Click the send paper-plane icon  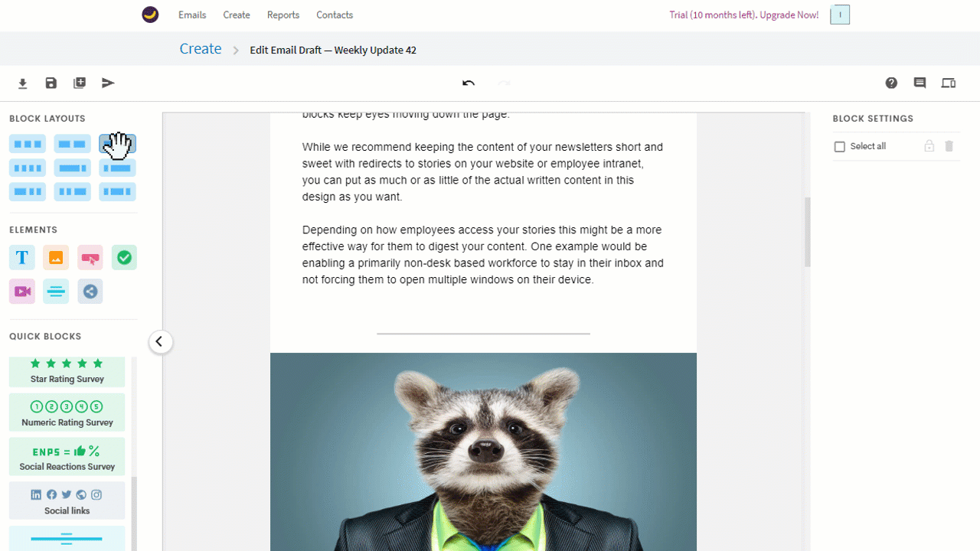(108, 83)
